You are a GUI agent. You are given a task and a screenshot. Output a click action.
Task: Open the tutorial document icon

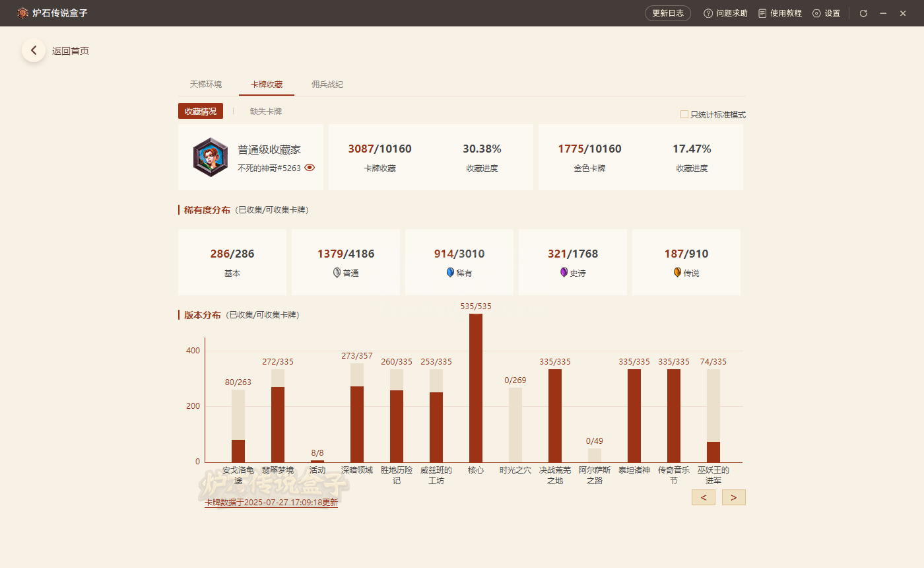point(762,13)
